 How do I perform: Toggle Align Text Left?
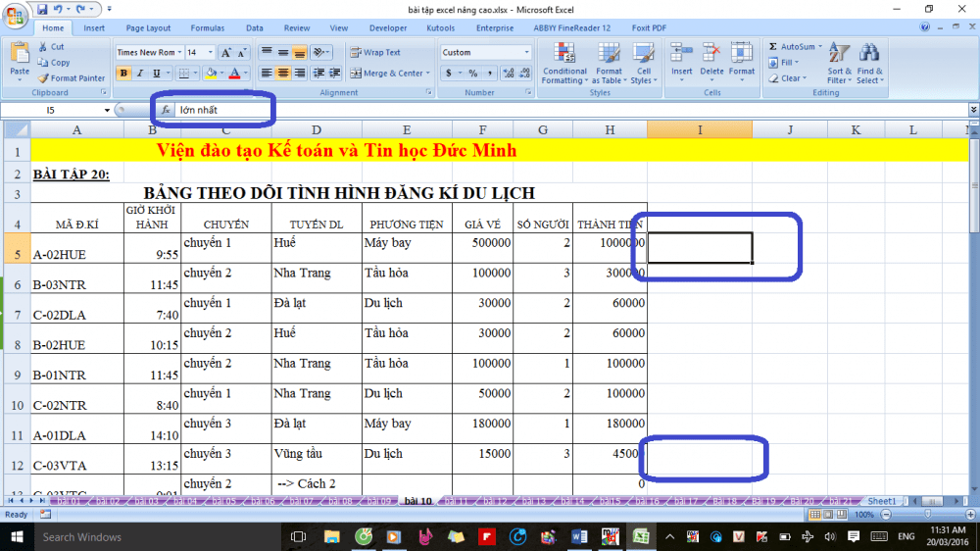pos(267,74)
